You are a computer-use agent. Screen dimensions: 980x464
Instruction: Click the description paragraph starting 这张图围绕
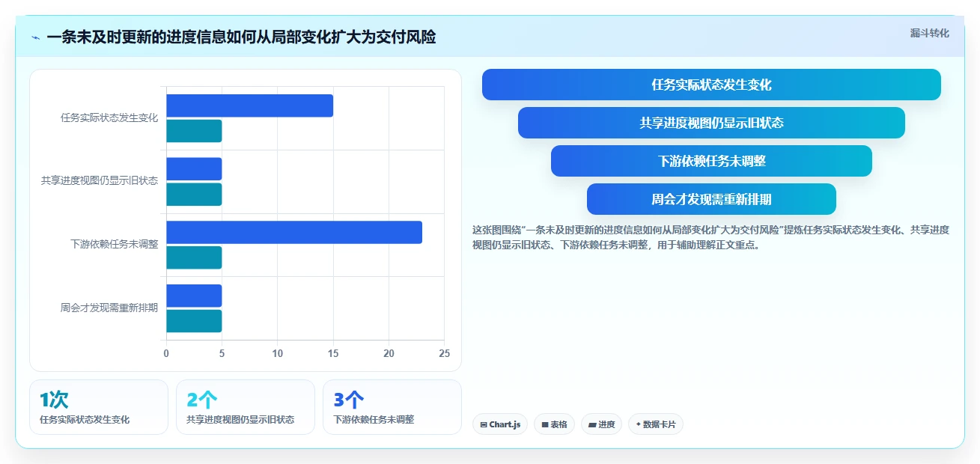710,237
